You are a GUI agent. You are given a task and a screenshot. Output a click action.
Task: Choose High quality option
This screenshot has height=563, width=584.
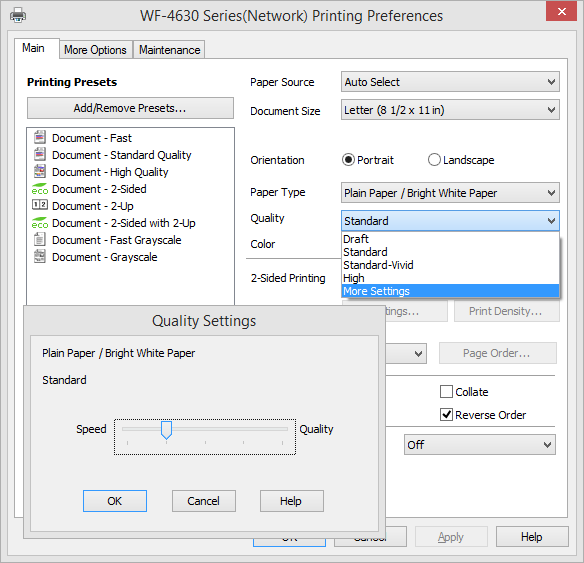(450, 278)
